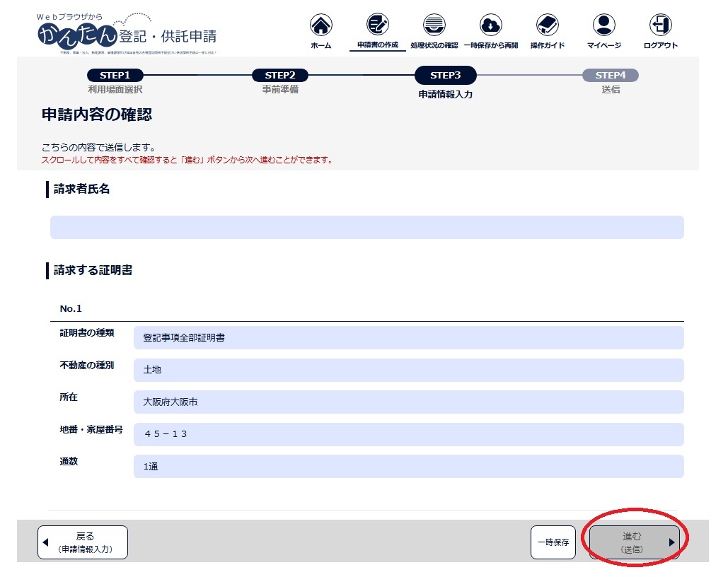
Task: Select the 所在 field showing 大阪府大阪市
Action: 409,401
